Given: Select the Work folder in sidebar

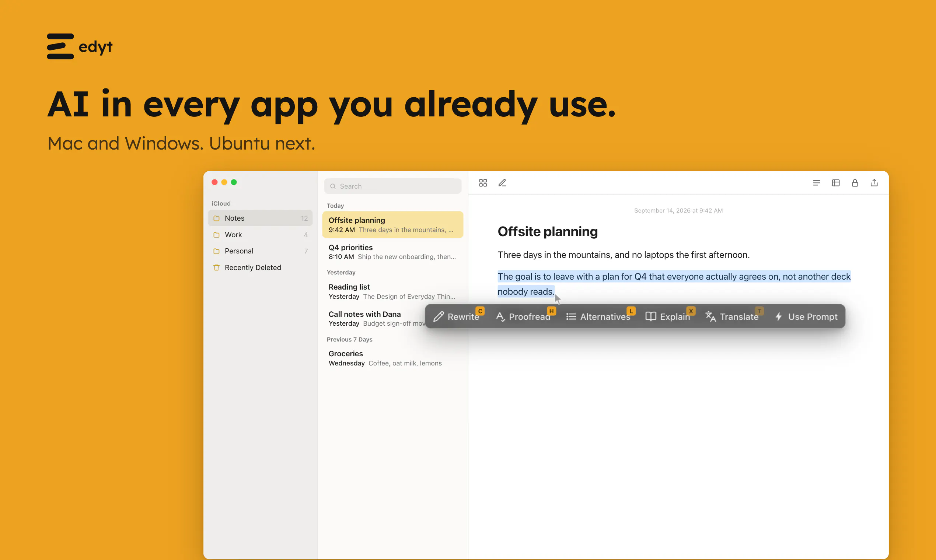Looking at the screenshot, I should (260, 235).
